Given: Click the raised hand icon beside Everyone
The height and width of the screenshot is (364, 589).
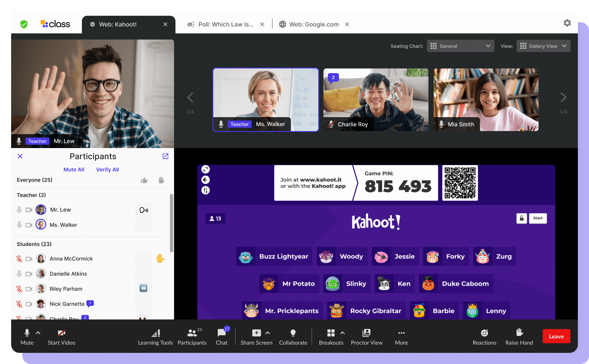Looking at the screenshot, I should click(x=162, y=180).
